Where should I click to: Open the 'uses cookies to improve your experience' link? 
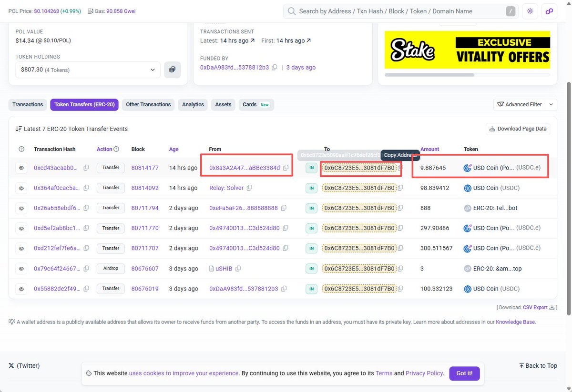(x=184, y=373)
